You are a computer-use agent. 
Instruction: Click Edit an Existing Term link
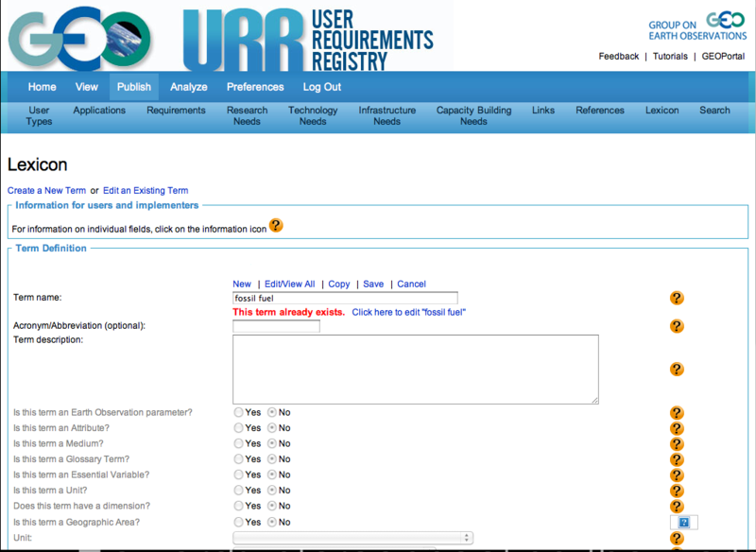pyautogui.click(x=146, y=190)
